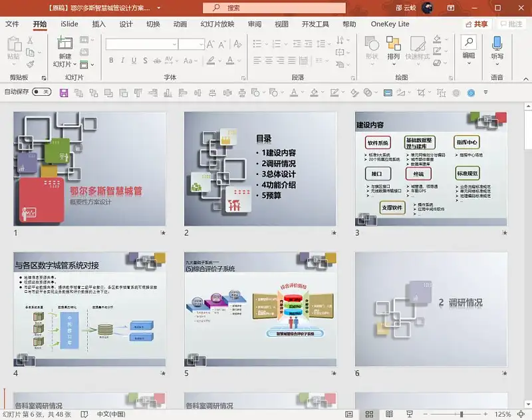Select slide 2 thumbnail 目录
Image resolution: width=532 pixels, height=420 pixels.
(x=260, y=169)
